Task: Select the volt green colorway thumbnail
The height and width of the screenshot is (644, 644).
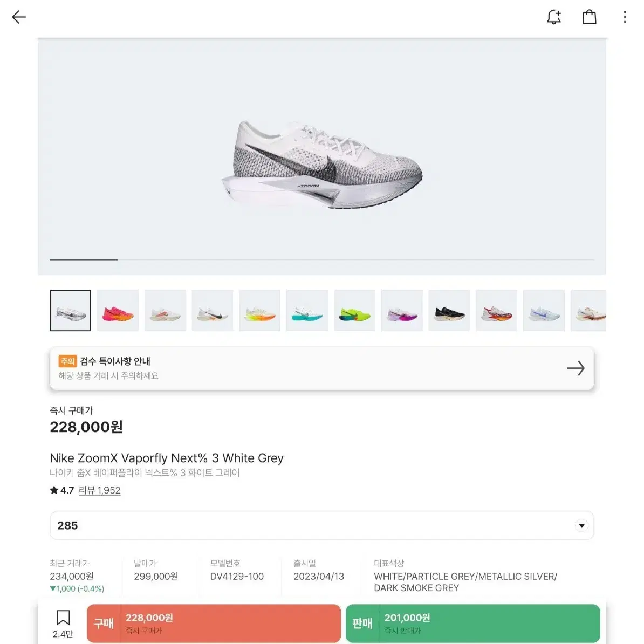Action: [x=354, y=310]
